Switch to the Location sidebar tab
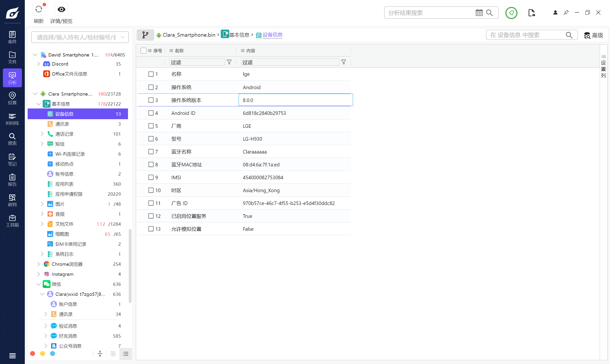This screenshot has height=364, width=610. (12, 98)
